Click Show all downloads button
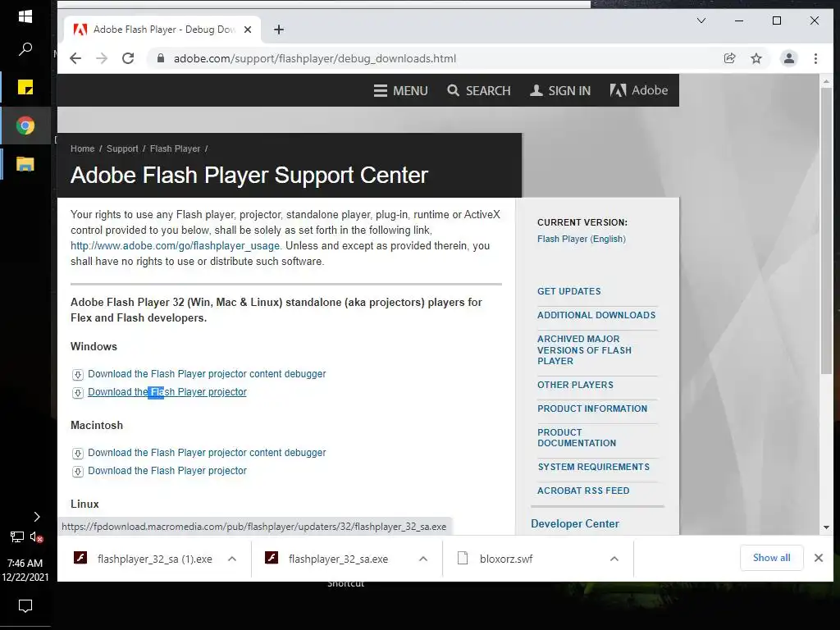This screenshot has height=630, width=840. click(771, 558)
